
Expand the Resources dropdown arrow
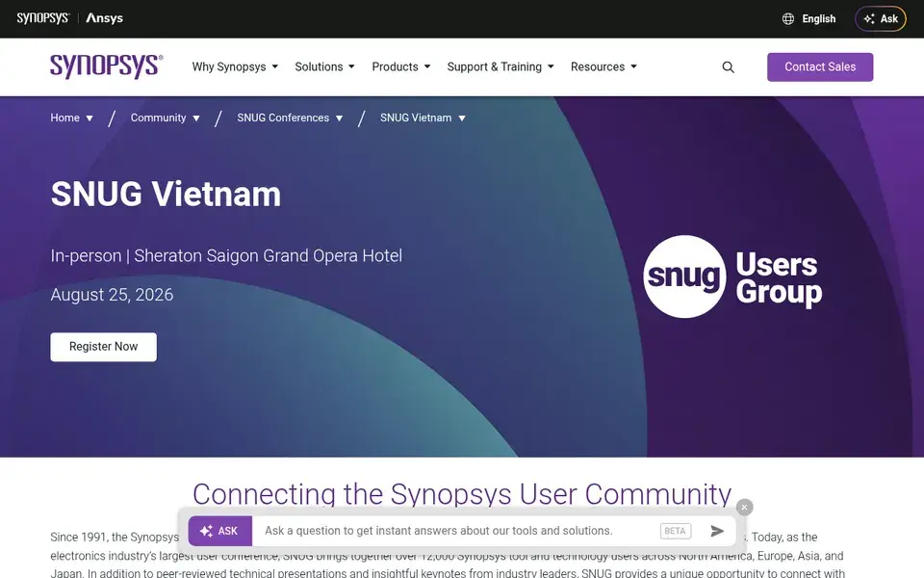pos(634,66)
